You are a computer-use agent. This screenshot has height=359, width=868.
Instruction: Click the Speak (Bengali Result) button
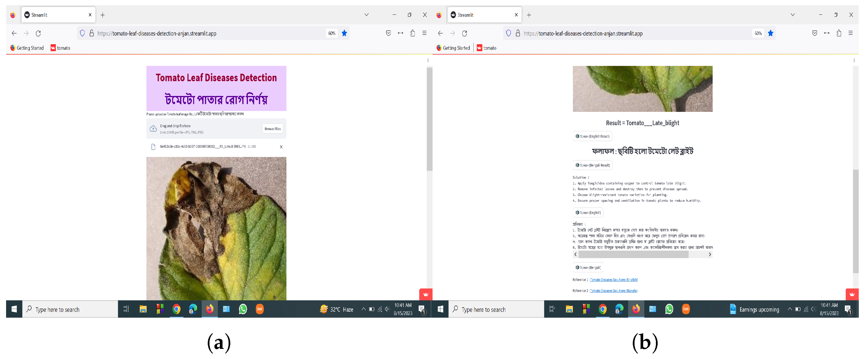(x=592, y=165)
